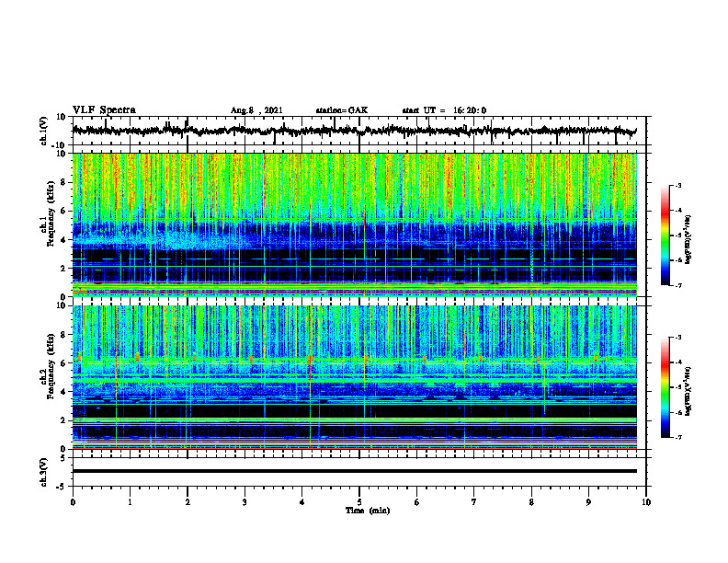The width and height of the screenshot is (728, 563).
Task: Click the -7 label on lower color scale
Action: click(x=677, y=437)
